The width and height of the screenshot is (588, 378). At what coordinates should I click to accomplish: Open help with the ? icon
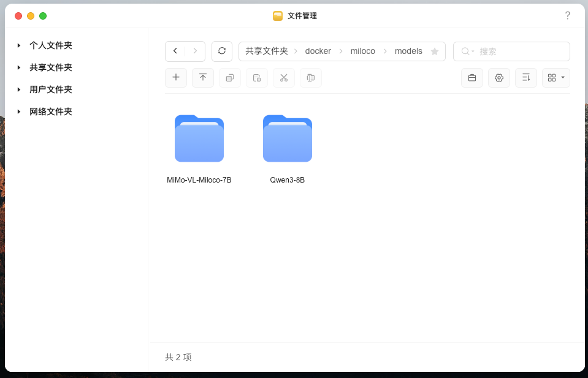[x=568, y=16]
